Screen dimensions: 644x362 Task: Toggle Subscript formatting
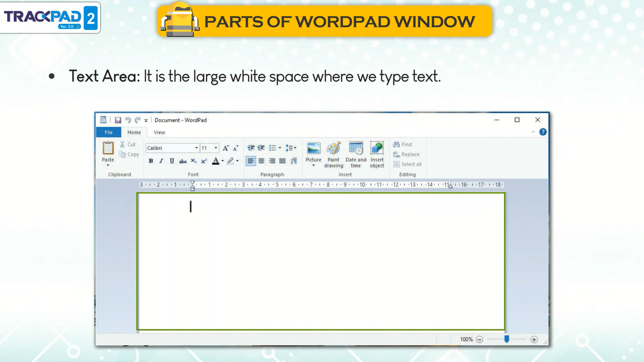pyautogui.click(x=194, y=161)
